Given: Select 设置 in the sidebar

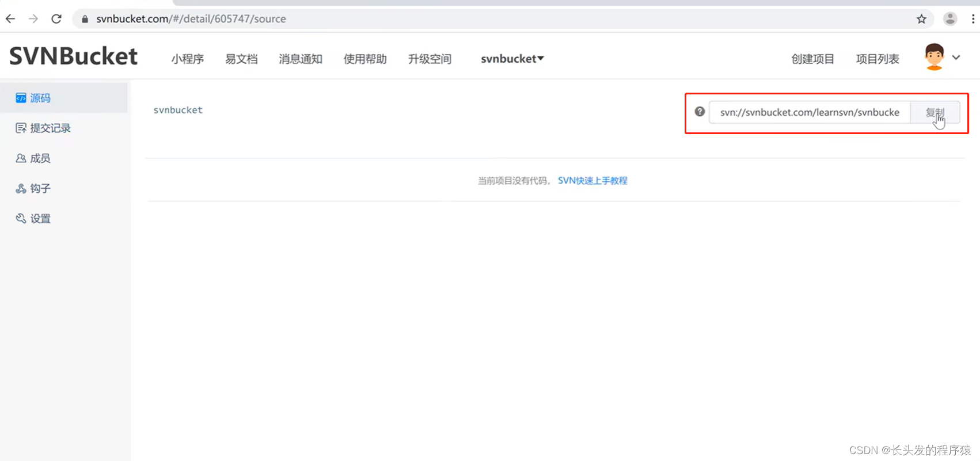Looking at the screenshot, I should point(64,218).
